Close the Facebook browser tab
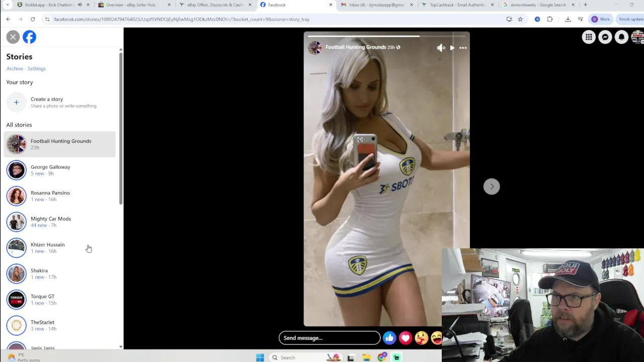 (x=331, y=5)
